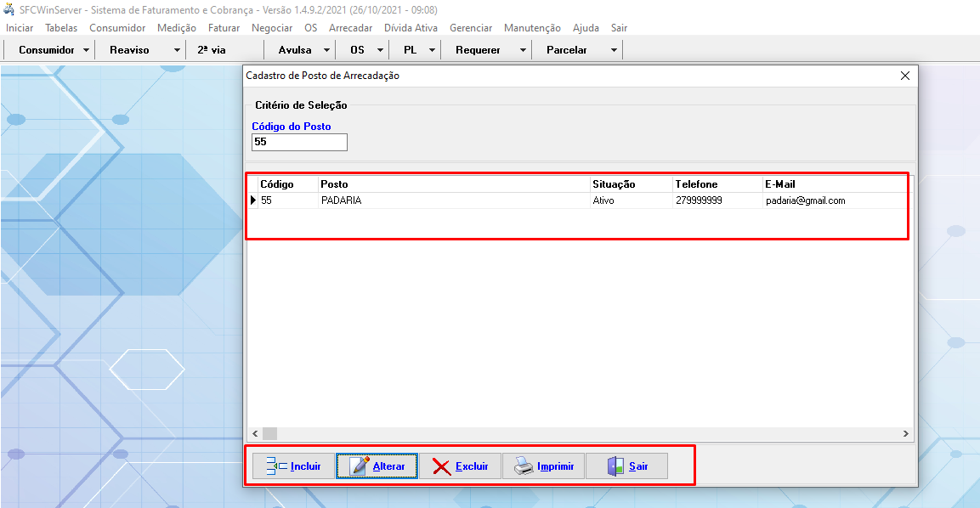The image size is (980, 508).
Task: Click the 2ª via toolbar button
Action: [212, 50]
